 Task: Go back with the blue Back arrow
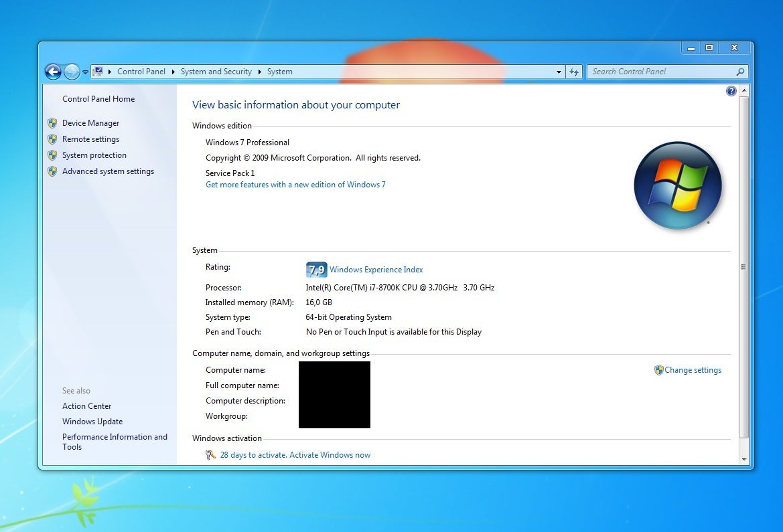[x=53, y=72]
